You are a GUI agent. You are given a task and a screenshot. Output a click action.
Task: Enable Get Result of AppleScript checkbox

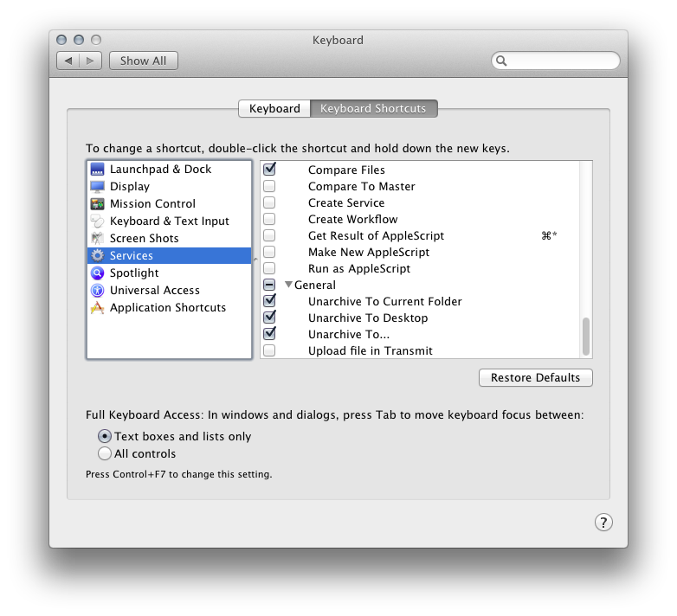pos(269,235)
